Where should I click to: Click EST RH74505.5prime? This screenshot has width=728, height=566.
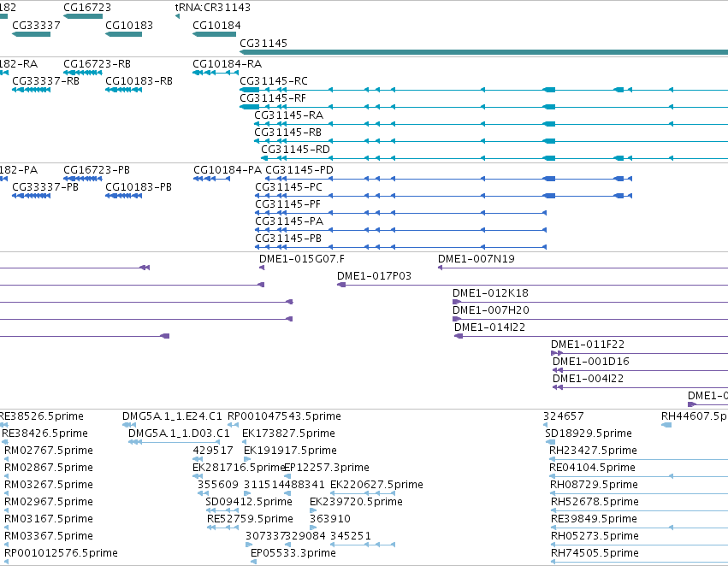(595, 553)
